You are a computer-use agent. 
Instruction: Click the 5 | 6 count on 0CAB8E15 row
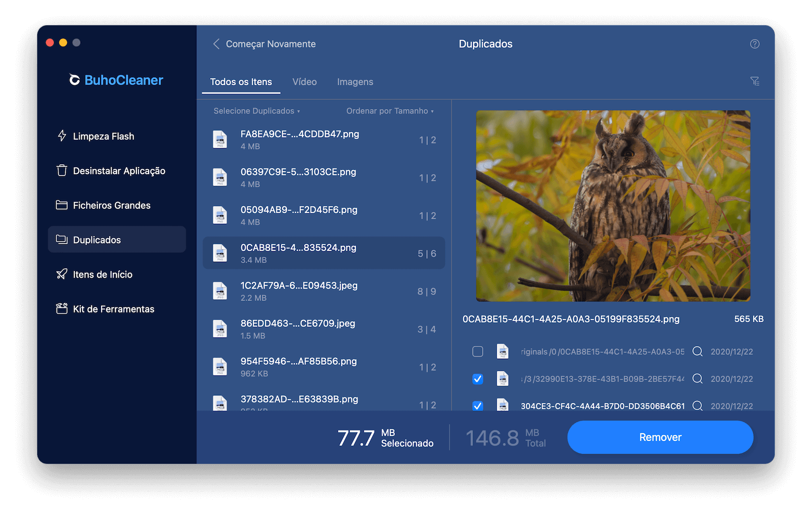point(427,254)
